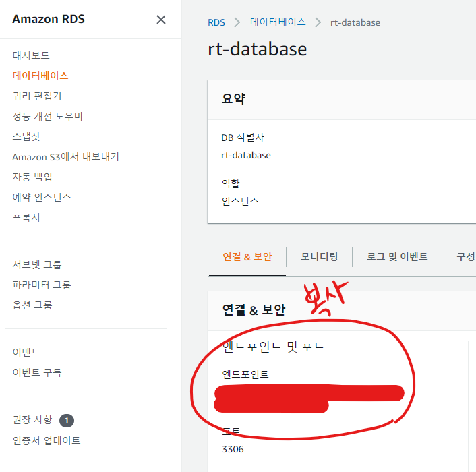Click the DB 식별자 value rt-database

tap(246, 155)
